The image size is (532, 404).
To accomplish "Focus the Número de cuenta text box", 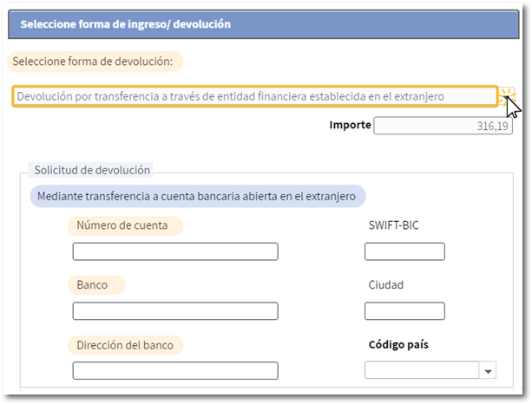I will 175,251.
